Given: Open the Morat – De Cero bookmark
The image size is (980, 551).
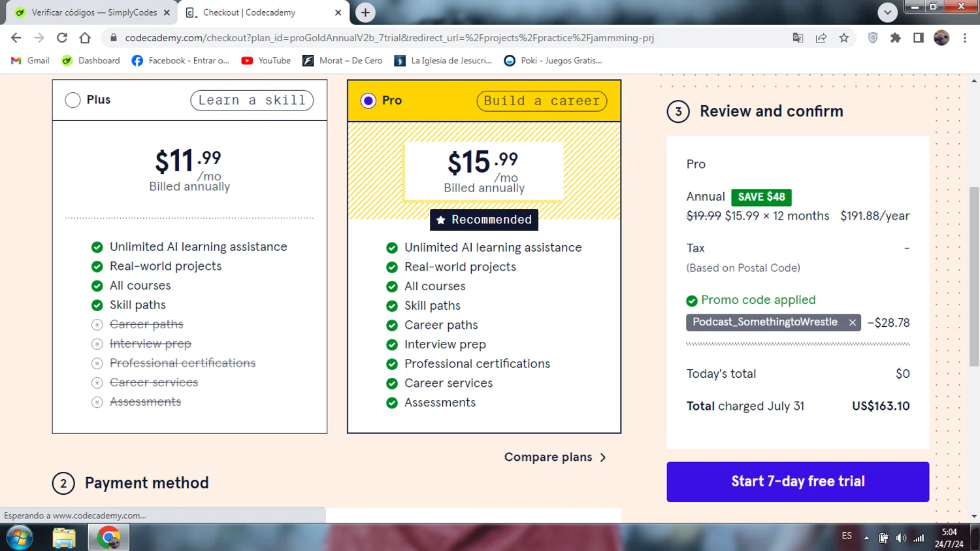Looking at the screenshot, I should pos(342,60).
